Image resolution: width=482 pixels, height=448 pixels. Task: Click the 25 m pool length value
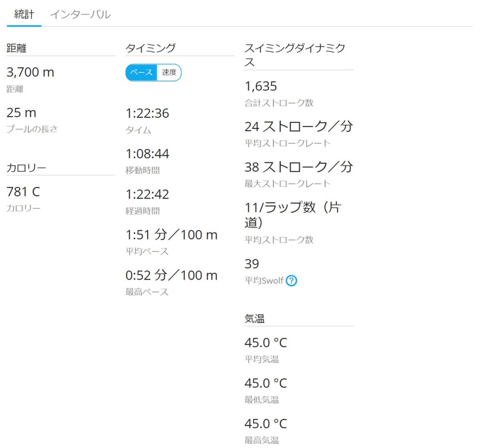tap(21, 113)
